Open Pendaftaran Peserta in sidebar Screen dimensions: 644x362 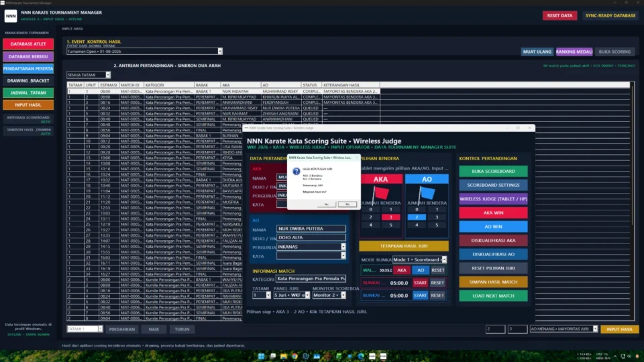(x=28, y=68)
